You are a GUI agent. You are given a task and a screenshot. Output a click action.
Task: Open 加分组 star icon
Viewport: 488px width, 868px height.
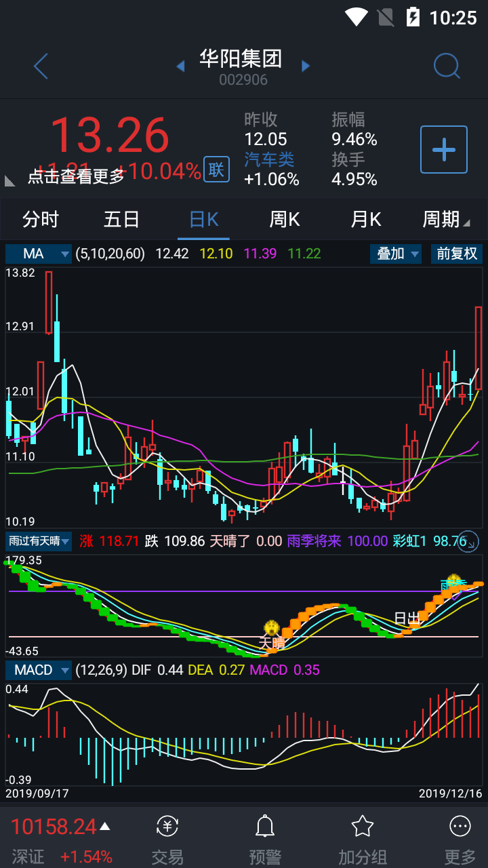pyautogui.click(x=363, y=827)
